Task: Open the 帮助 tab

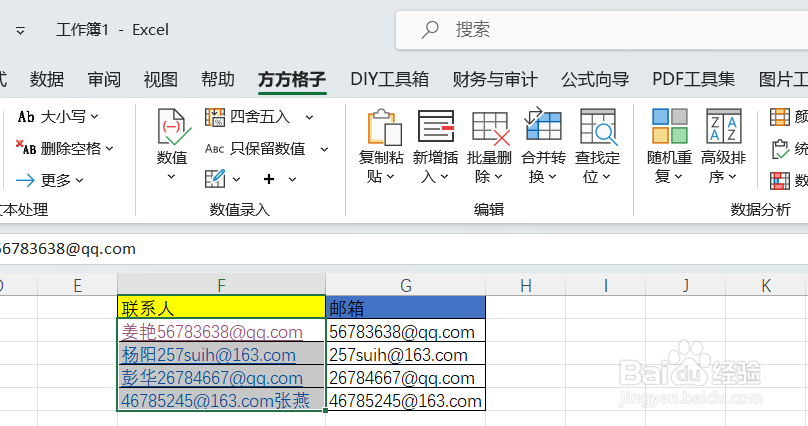Action: (x=217, y=79)
